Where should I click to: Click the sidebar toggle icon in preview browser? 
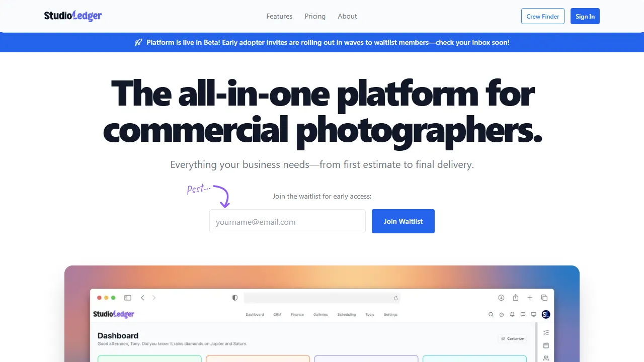pyautogui.click(x=128, y=298)
